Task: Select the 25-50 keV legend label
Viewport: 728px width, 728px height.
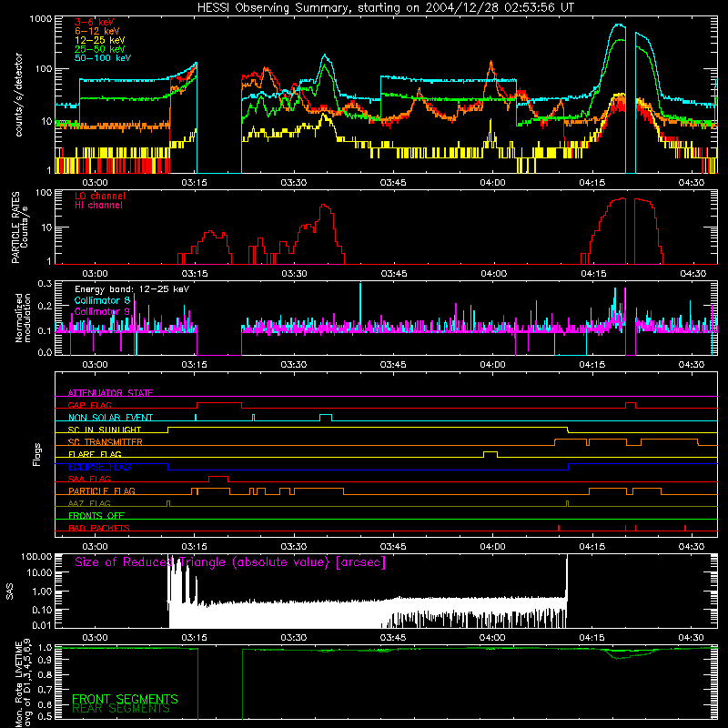Action: coord(99,49)
